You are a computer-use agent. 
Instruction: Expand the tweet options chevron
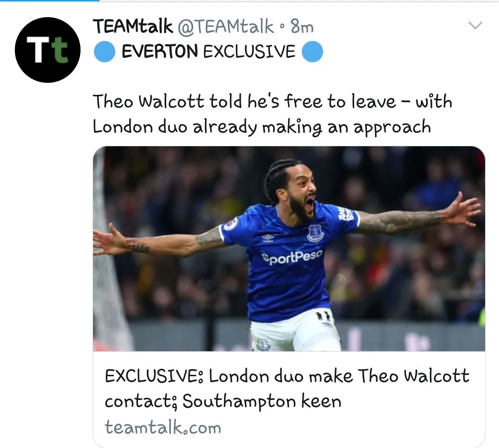coord(475,25)
